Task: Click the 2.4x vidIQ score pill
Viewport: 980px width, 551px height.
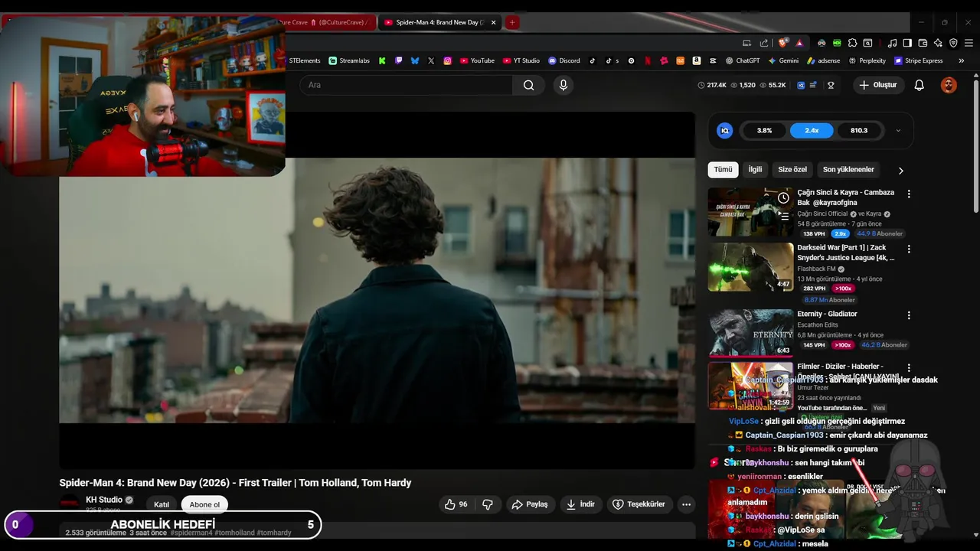Action: tap(812, 131)
